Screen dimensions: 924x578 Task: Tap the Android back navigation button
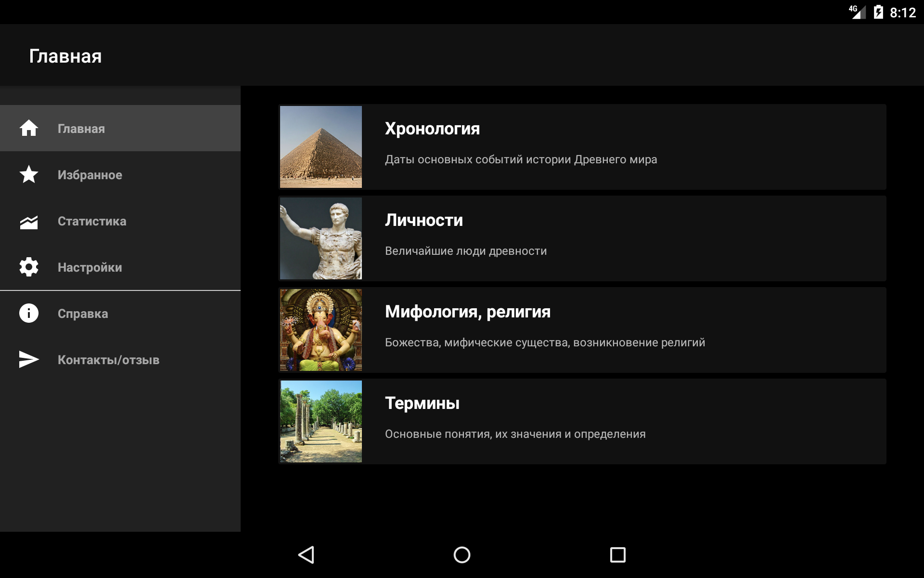[307, 555]
